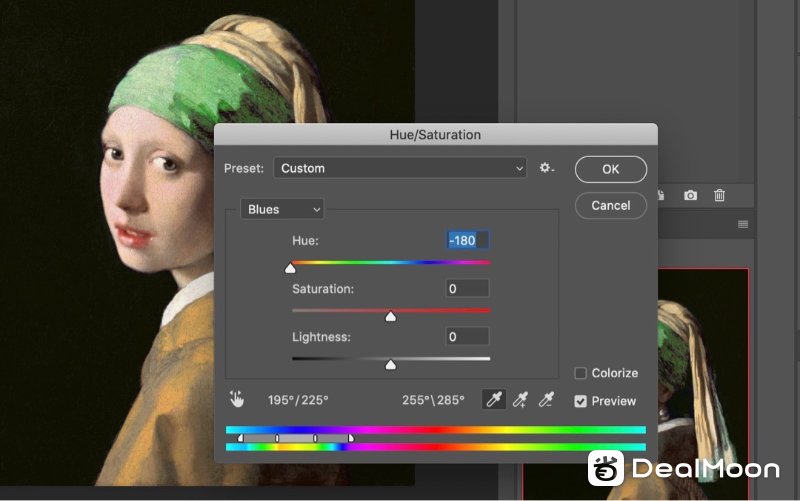Image resolution: width=800 pixels, height=501 pixels.
Task: Open the preset options gear menu
Action: point(546,168)
